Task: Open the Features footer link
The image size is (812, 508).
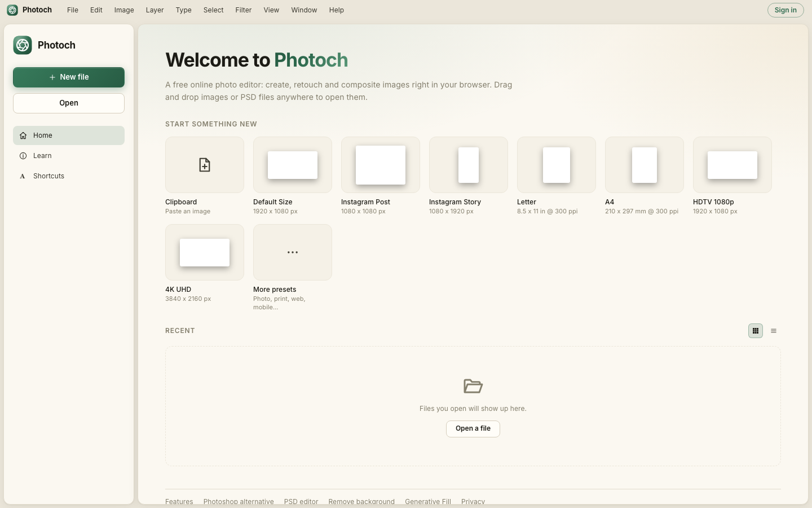Action: (x=179, y=501)
